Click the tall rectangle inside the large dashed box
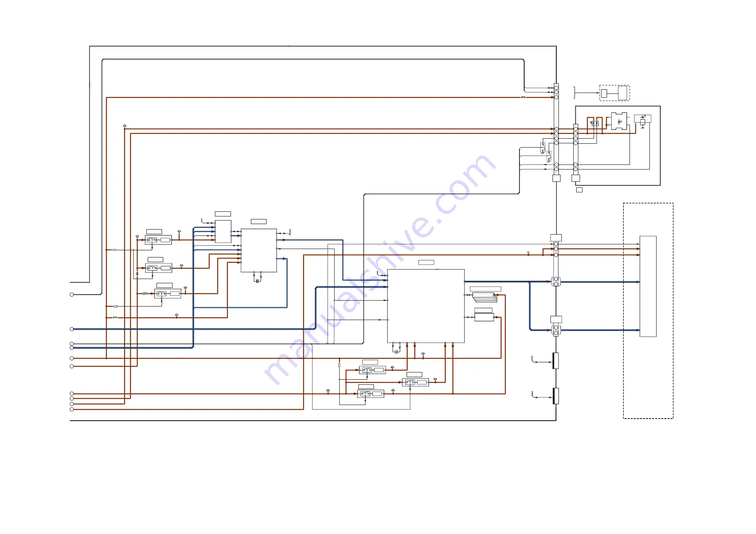The image size is (756, 534). click(x=648, y=286)
